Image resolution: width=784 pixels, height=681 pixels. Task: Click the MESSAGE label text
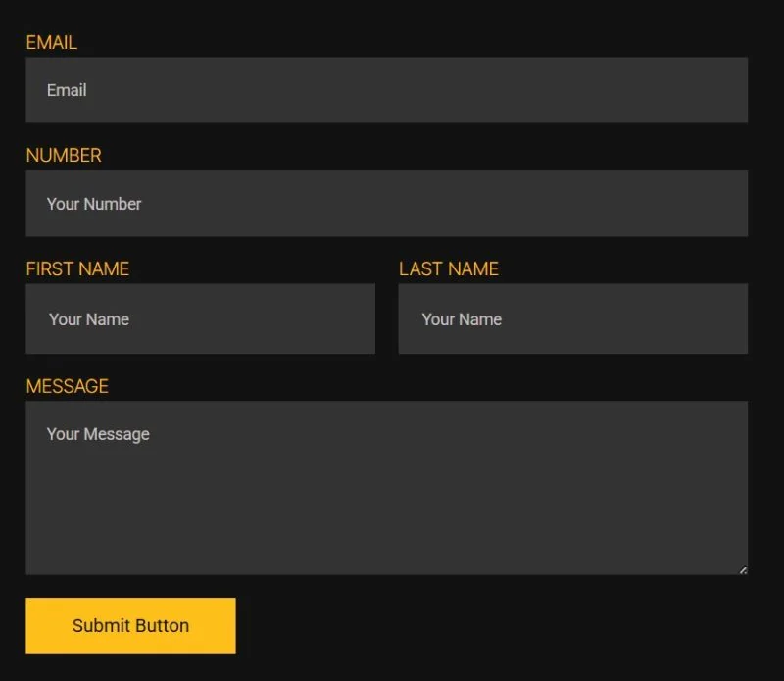click(x=67, y=386)
